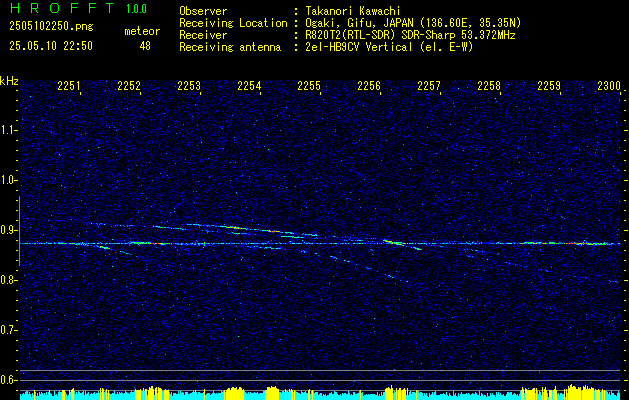This screenshot has height=400, width=629.
Task: Click the Receiving Location label
Action: [x=233, y=23]
